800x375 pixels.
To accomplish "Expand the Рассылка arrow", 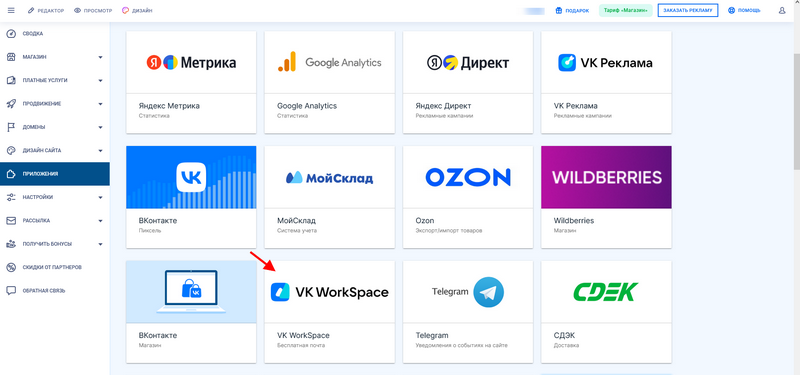I will [101, 221].
